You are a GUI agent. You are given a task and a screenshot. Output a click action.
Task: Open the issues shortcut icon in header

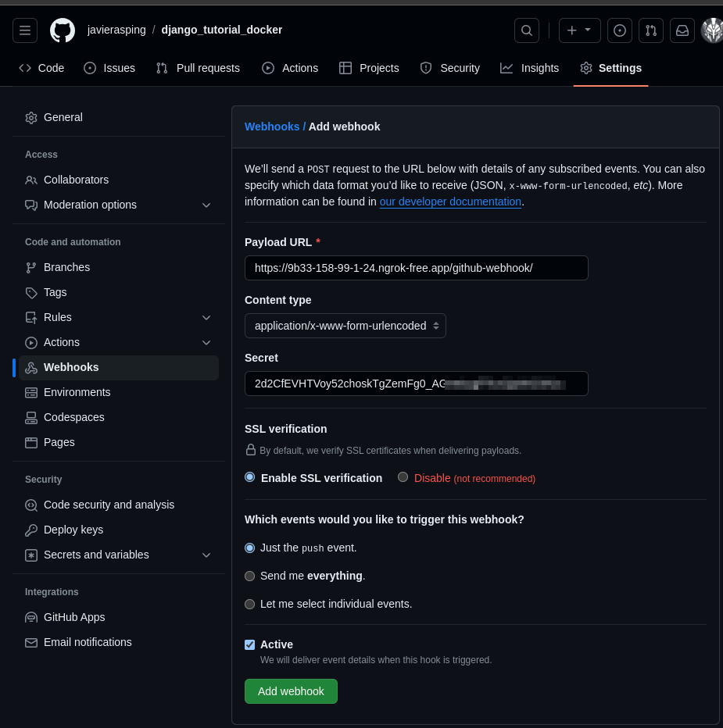coord(619,30)
